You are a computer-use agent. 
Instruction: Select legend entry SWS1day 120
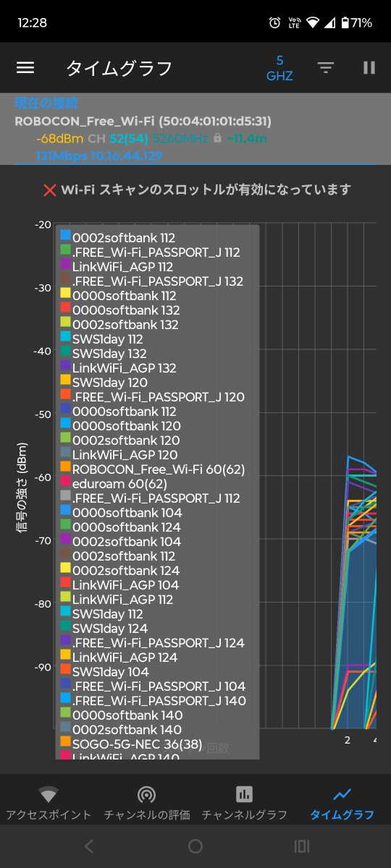tap(104, 382)
